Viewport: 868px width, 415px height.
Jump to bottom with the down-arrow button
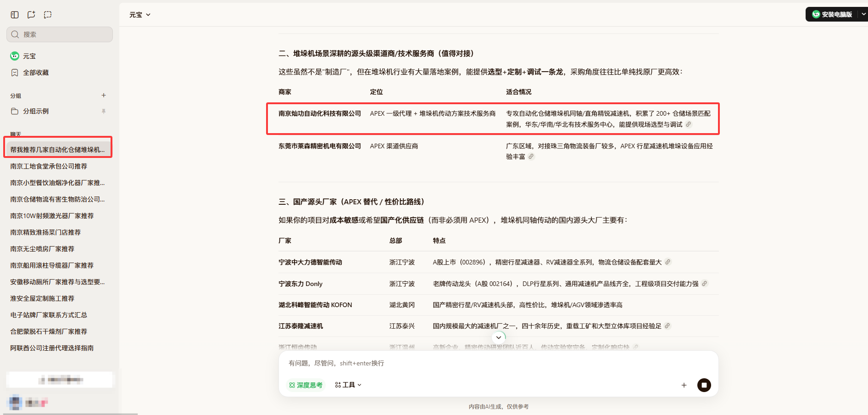point(499,337)
